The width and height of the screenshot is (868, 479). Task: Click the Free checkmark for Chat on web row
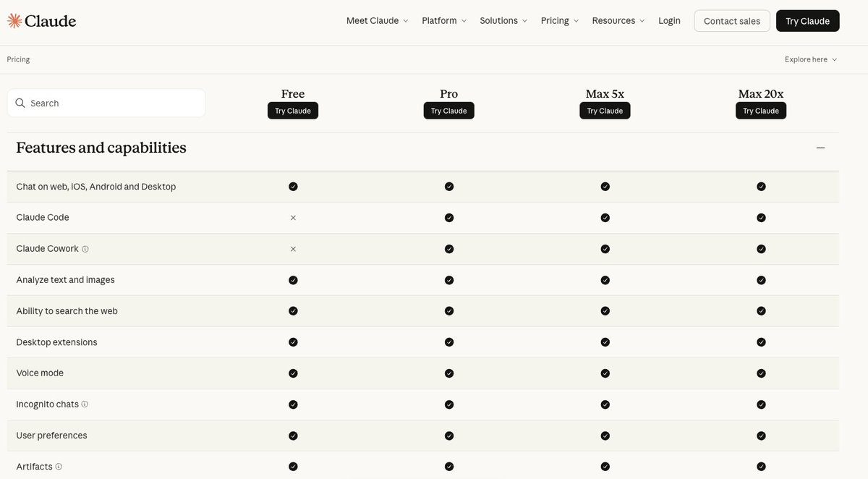293,187
